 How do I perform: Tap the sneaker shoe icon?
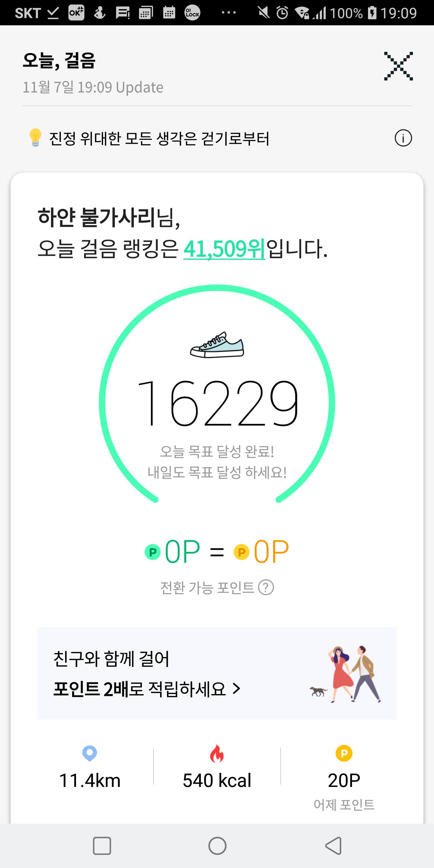click(217, 345)
